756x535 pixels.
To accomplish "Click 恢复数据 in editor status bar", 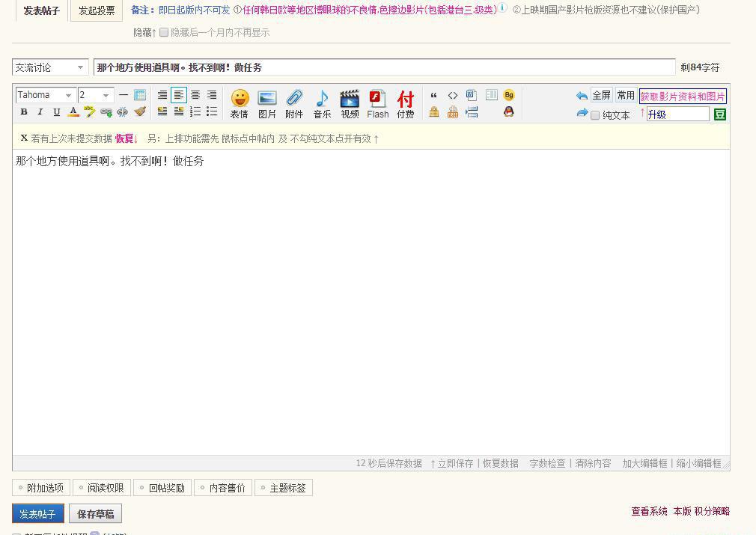I will pos(501,463).
